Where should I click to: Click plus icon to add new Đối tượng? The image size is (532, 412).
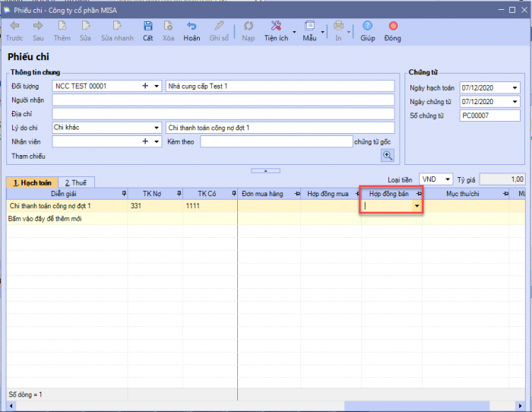[145, 86]
